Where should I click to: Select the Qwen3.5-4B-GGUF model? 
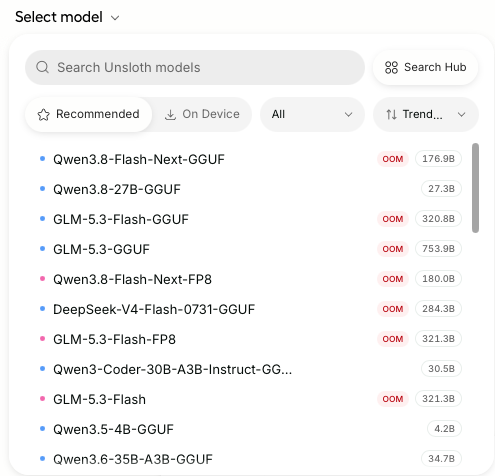click(251, 429)
